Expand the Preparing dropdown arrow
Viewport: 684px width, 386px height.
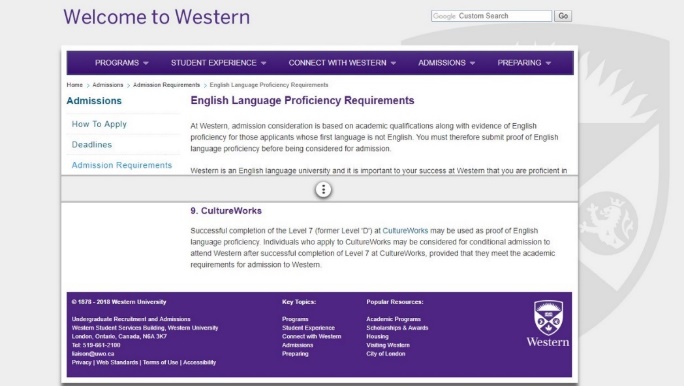point(548,63)
